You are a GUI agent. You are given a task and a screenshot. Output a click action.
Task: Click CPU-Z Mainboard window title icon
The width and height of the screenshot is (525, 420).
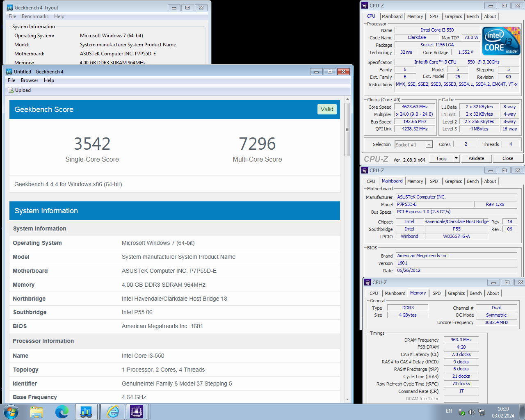[365, 170]
